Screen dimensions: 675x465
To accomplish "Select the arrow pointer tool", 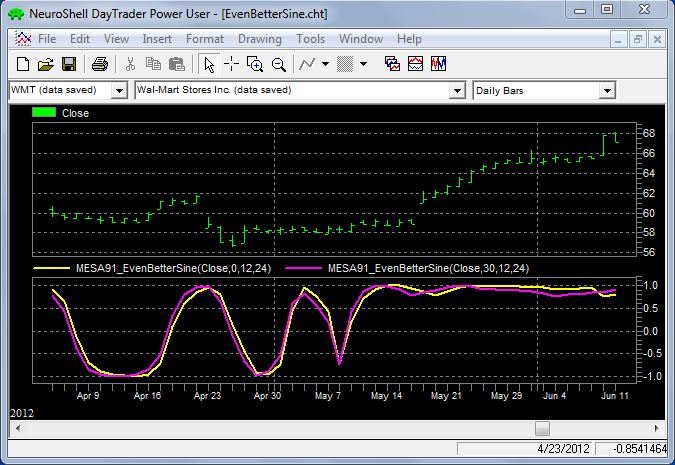I will [209, 65].
